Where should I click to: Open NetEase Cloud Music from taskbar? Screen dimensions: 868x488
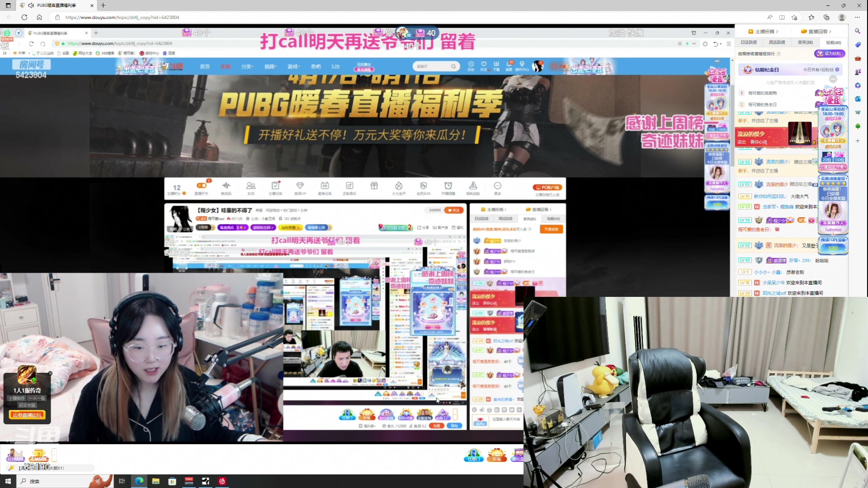pyautogui.click(x=222, y=481)
